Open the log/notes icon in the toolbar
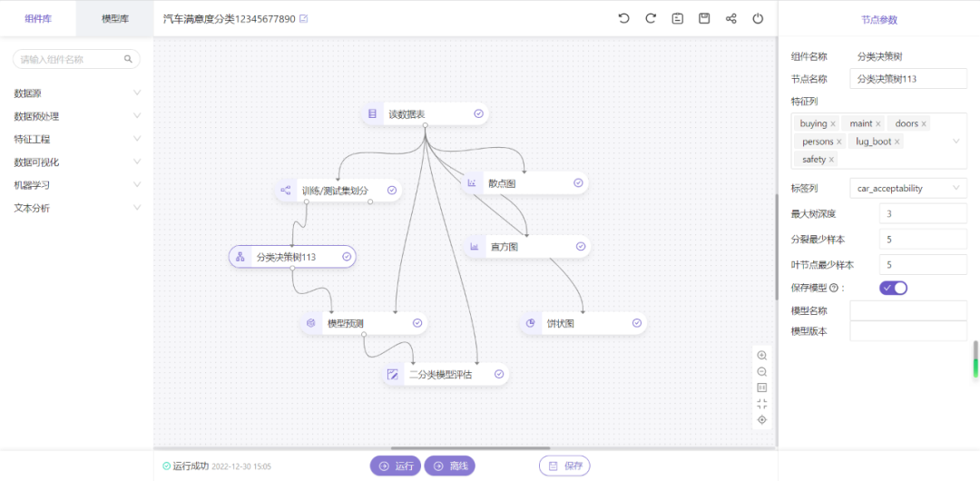 click(678, 19)
